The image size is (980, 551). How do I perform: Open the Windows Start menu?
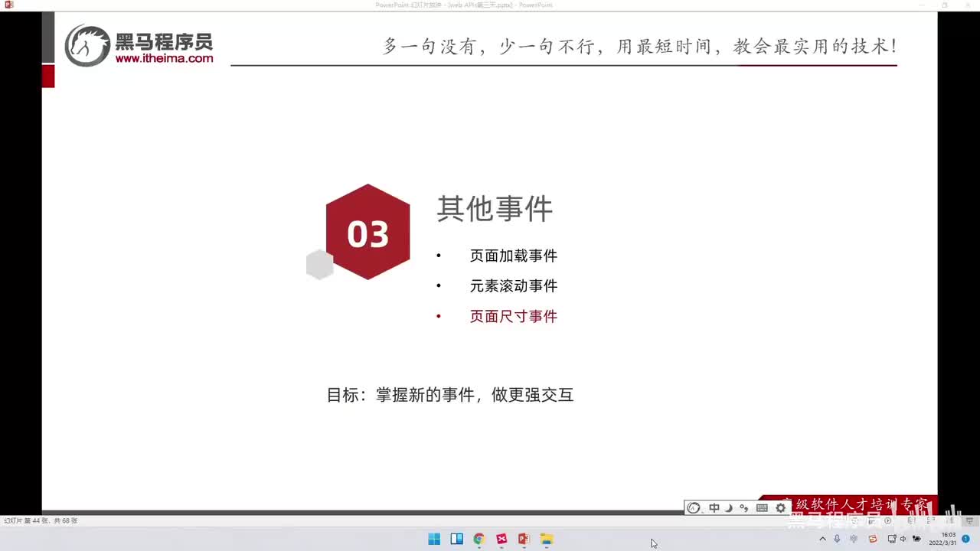[434, 539]
